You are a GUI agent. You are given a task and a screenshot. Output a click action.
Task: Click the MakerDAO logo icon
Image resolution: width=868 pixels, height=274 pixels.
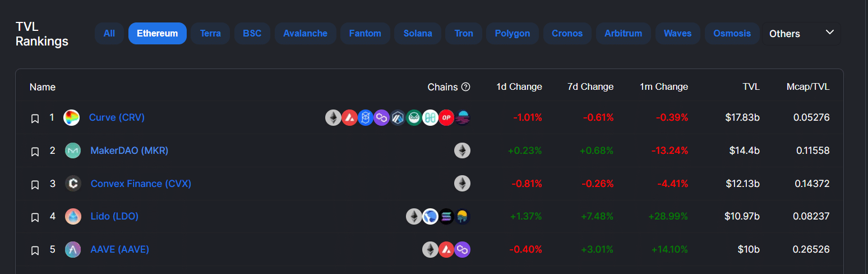tap(73, 150)
